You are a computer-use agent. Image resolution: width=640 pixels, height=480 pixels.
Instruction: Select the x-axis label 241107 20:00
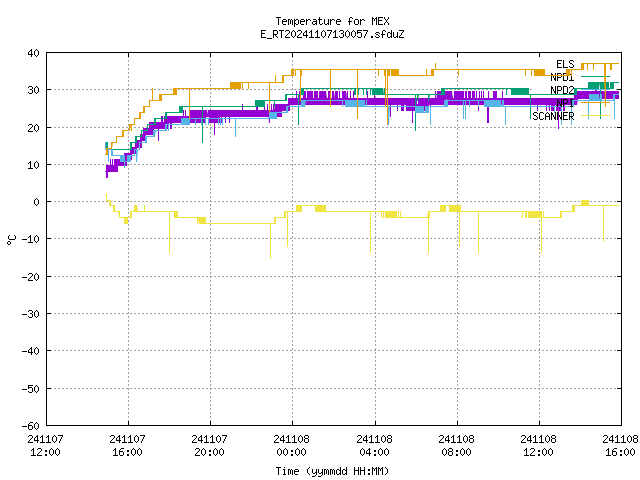click(209, 446)
